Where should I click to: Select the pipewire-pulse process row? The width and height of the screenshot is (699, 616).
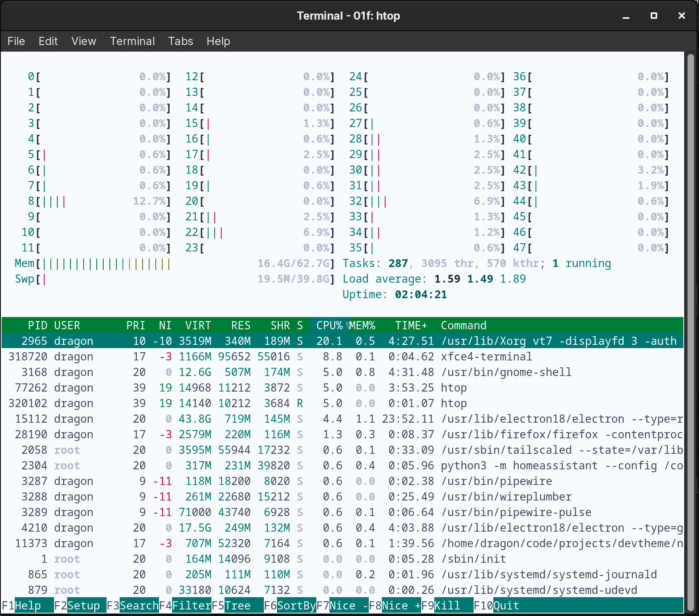pos(343,512)
